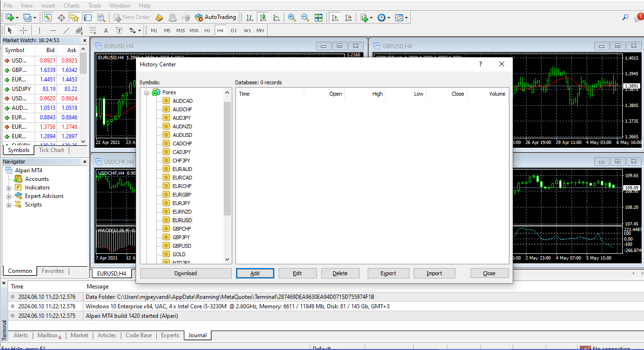Viewport: 644px width, 350px height.
Task: Click the Download button
Action: coord(186,273)
